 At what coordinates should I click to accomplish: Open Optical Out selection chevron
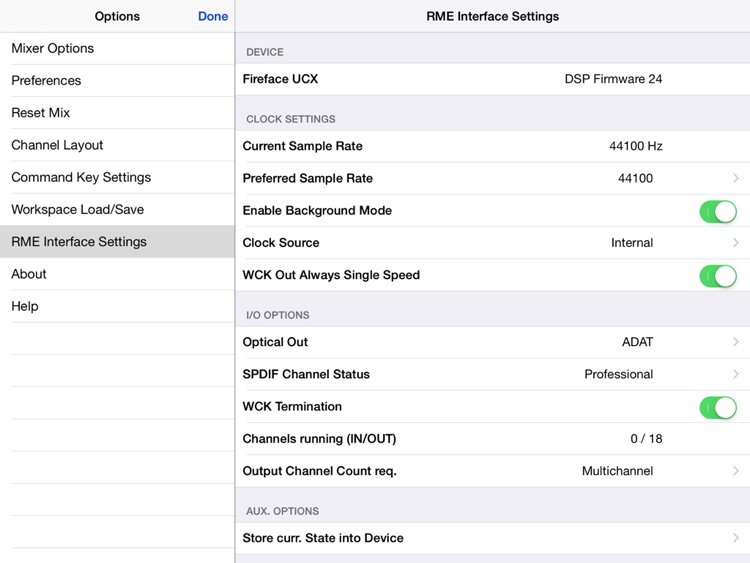coord(736,342)
